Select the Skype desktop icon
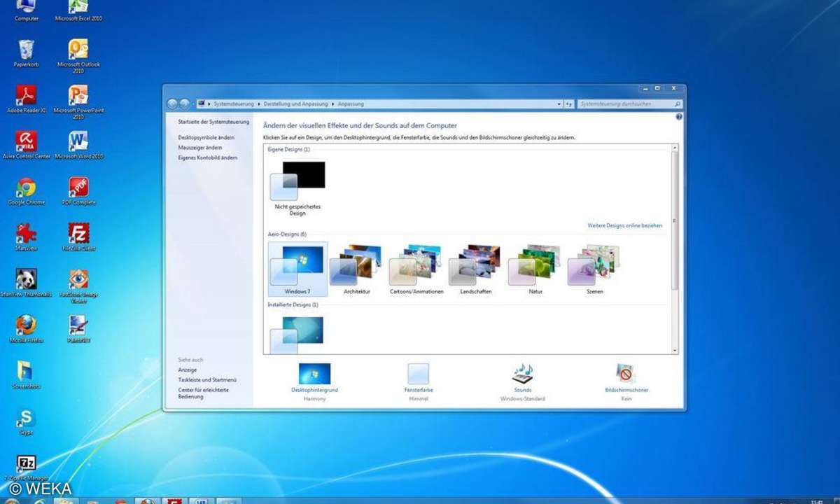840x504 pixels. [x=26, y=421]
